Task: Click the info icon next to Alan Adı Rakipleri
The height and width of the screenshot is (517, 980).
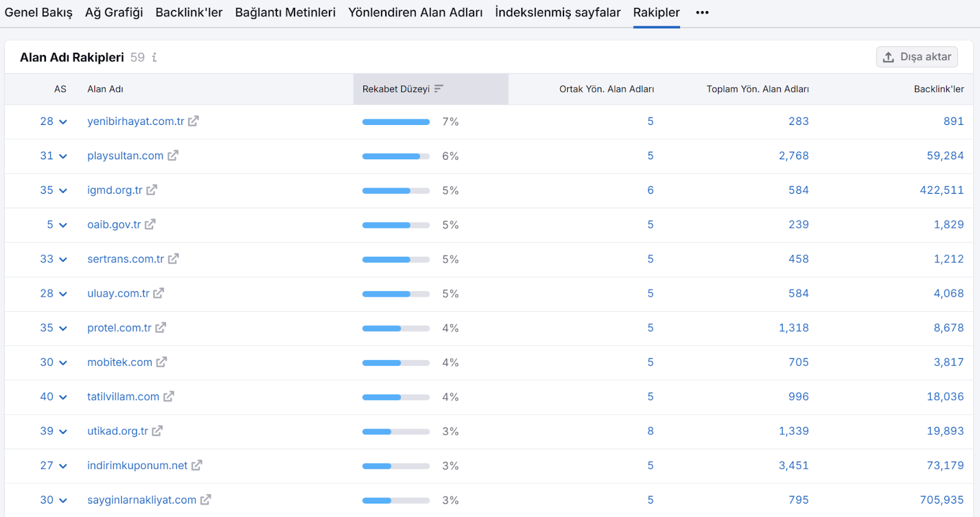Action: 154,57
